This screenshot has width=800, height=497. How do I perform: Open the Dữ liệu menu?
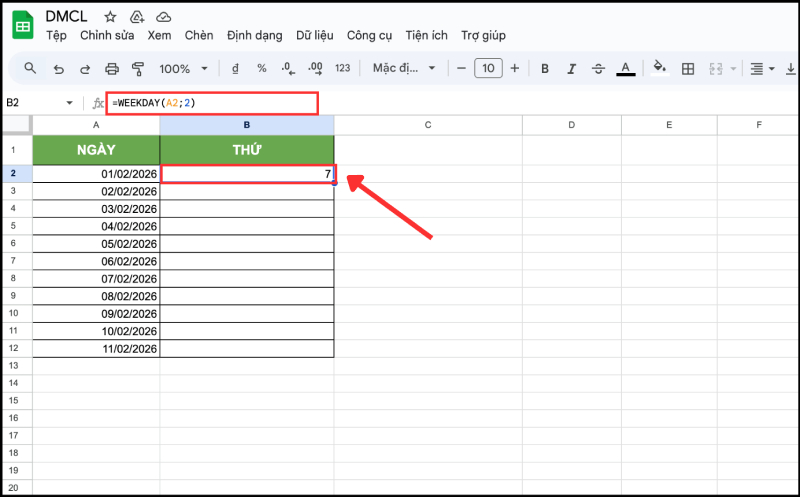click(316, 36)
